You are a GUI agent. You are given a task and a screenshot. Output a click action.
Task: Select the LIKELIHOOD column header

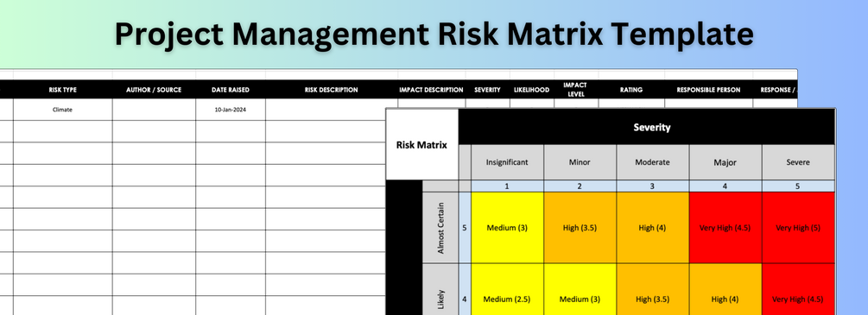pos(531,90)
